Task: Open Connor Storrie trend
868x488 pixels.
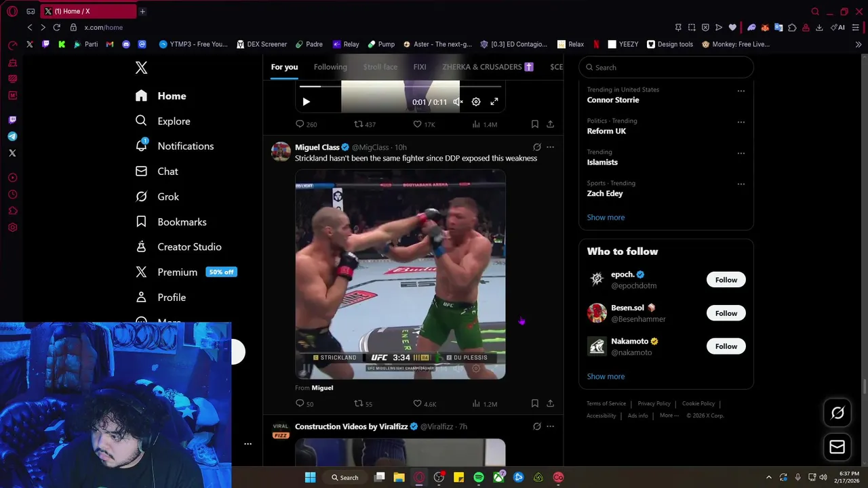Action: (x=613, y=100)
